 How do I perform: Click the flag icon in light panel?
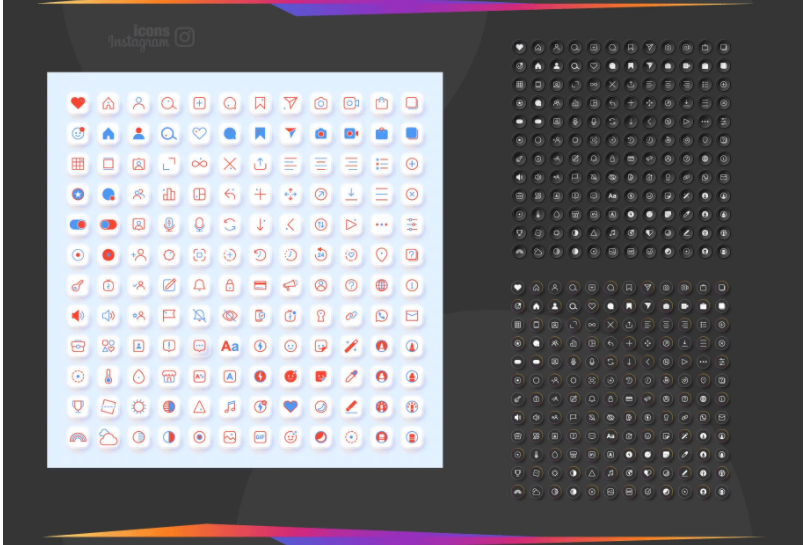169,316
